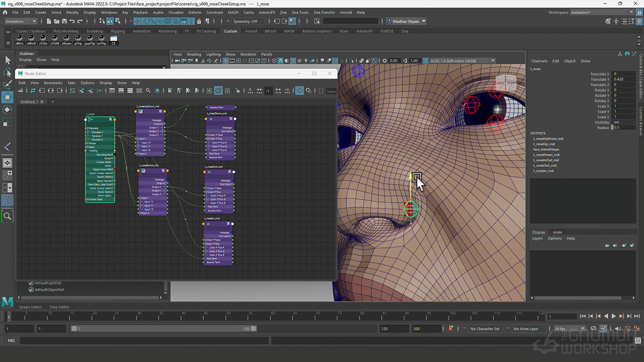Select the Move tool in the toolbox
This screenshot has width=644, height=362.
pos(8,97)
